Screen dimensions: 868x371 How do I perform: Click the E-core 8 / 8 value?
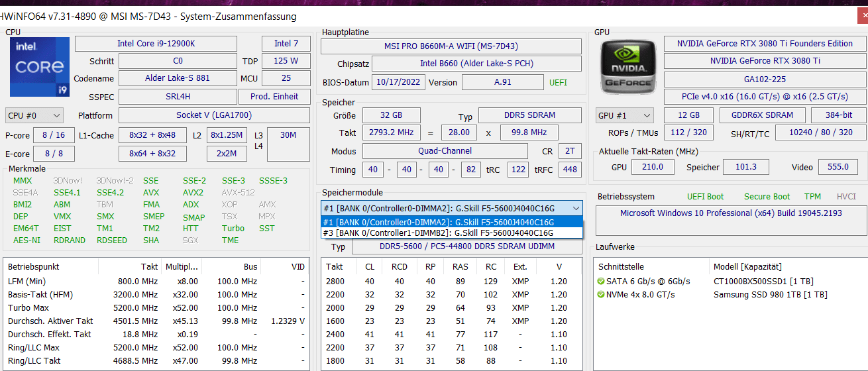pos(54,154)
